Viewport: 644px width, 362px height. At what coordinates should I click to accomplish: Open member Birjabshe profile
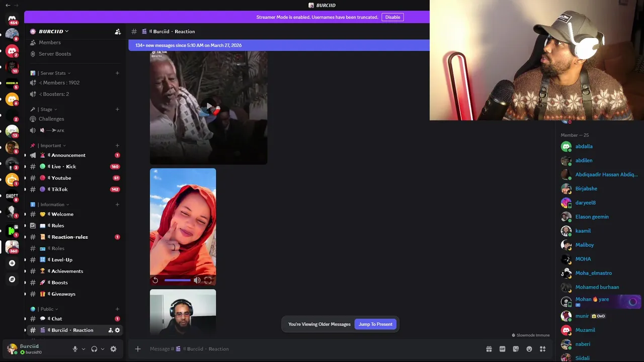tap(600, 189)
